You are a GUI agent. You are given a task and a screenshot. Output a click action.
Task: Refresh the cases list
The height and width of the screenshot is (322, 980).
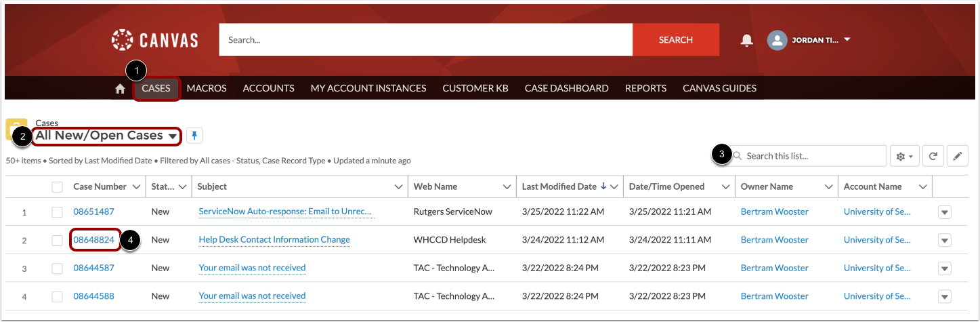[933, 156]
